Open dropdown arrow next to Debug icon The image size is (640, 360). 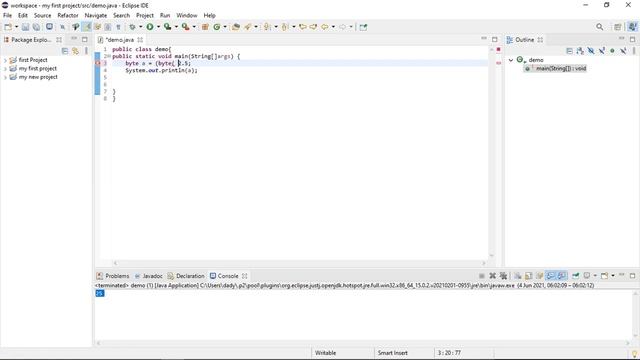pos(140,27)
